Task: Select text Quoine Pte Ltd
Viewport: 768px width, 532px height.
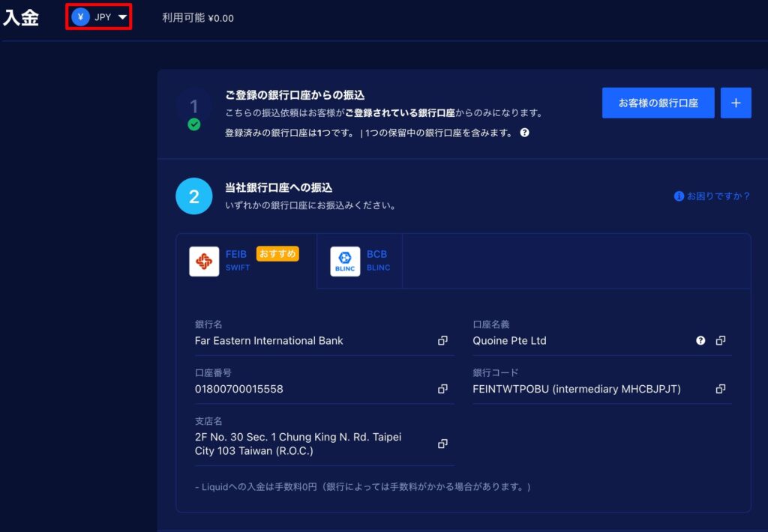Action: 509,341
